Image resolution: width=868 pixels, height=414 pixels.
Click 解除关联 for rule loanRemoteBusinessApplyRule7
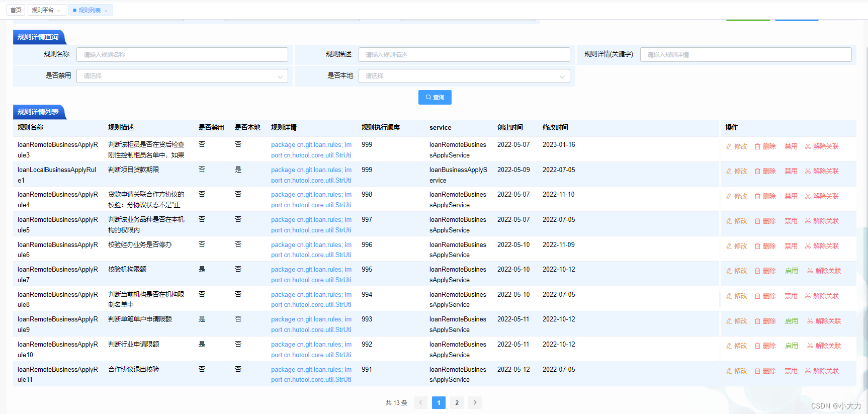(x=824, y=271)
